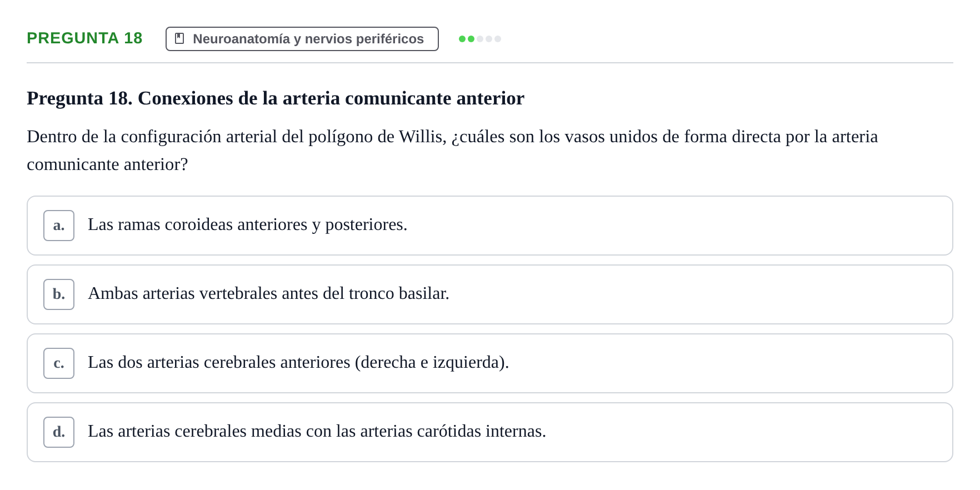
Task: Click the book icon in category tag
Action: click(179, 38)
